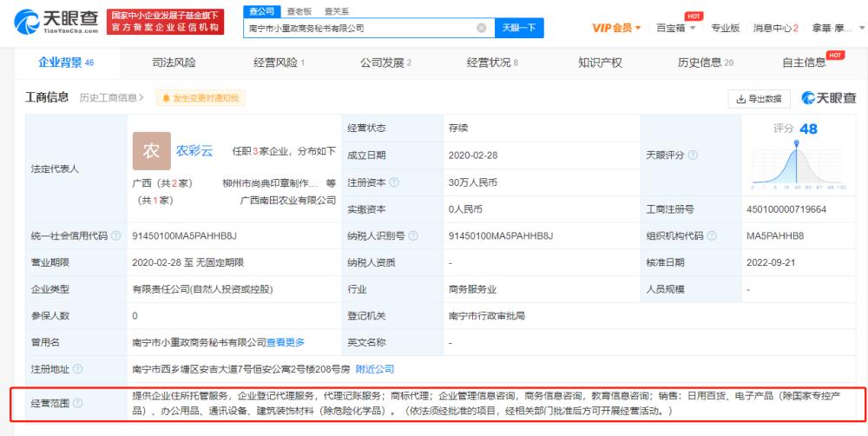The width and height of the screenshot is (868, 436).
Task: Switch to the 知识产权 tab
Action: [x=600, y=63]
